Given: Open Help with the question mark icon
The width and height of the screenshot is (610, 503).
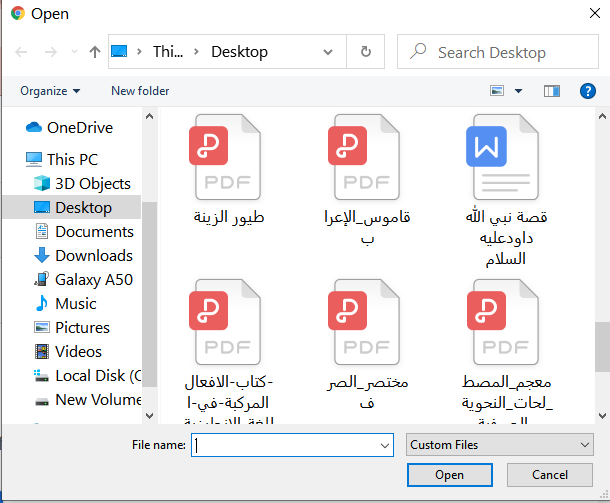Looking at the screenshot, I should tap(587, 91).
